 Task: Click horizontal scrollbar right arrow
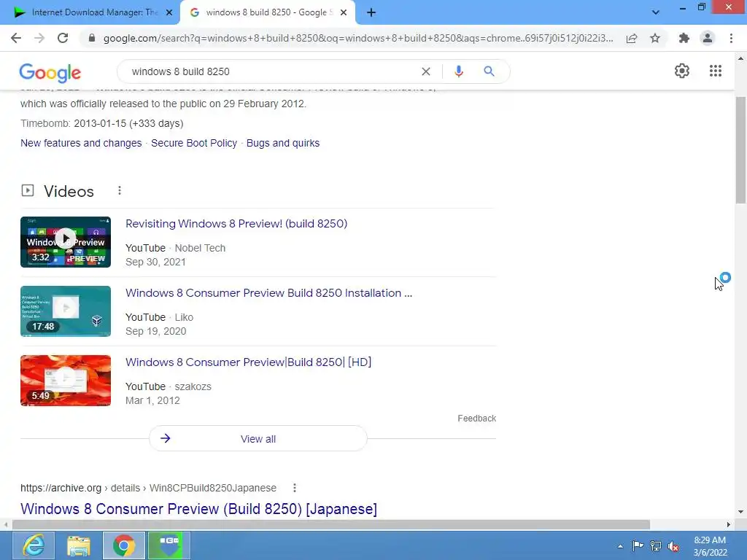(729, 524)
